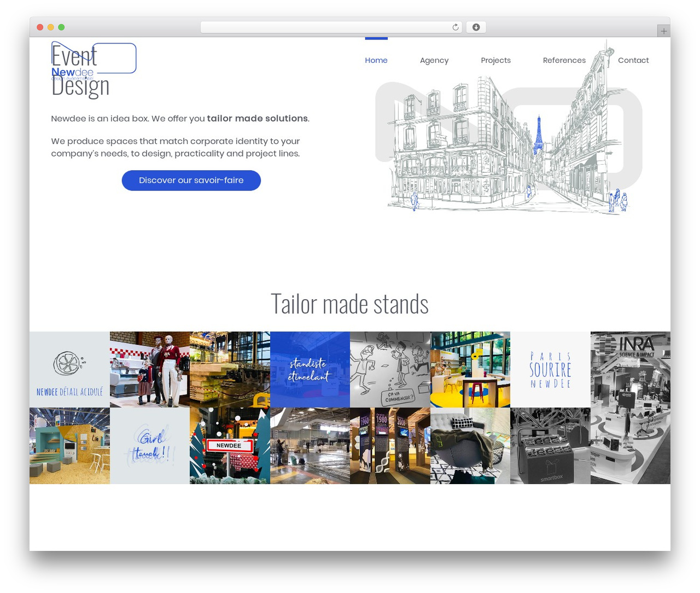
Task: Open the Newdee Détail Acidulé tile
Action: [69, 369]
